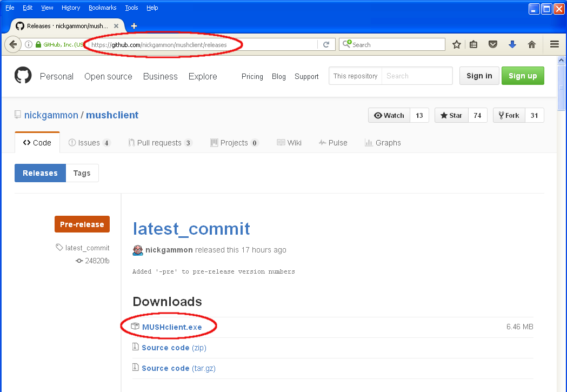Open the mushclient repository link

[x=112, y=115]
